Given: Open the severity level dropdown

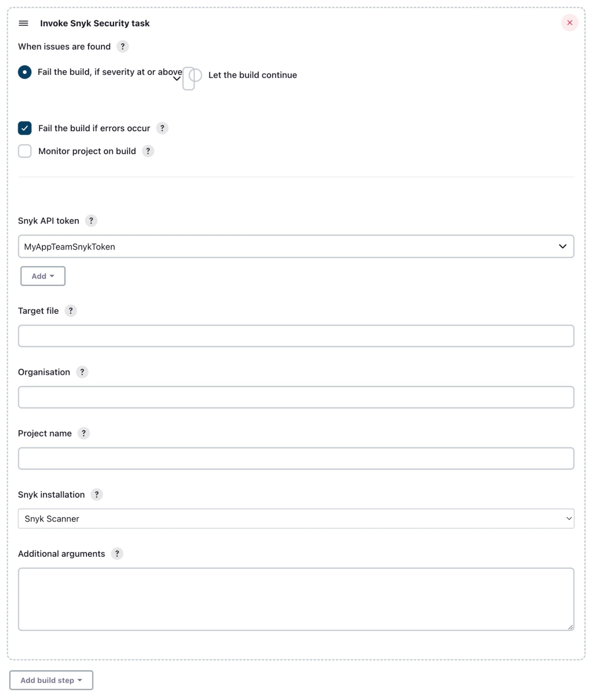Looking at the screenshot, I should tap(176, 79).
